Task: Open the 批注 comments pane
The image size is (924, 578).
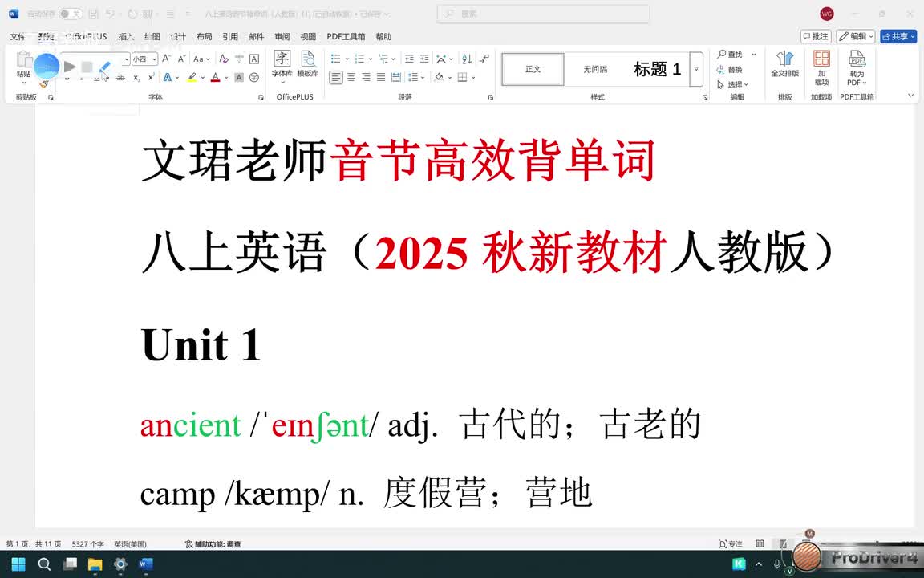Action: (816, 37)
